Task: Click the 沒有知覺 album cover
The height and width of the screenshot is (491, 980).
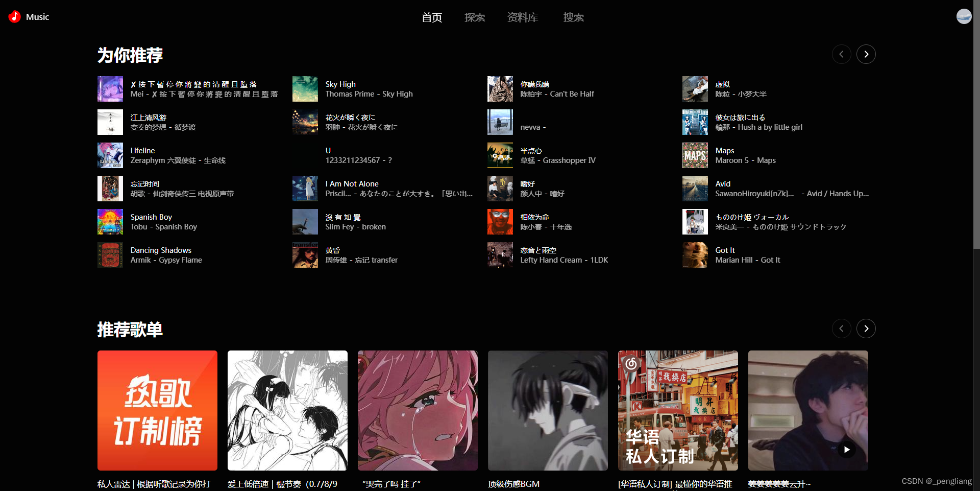Action: [305, 222]
